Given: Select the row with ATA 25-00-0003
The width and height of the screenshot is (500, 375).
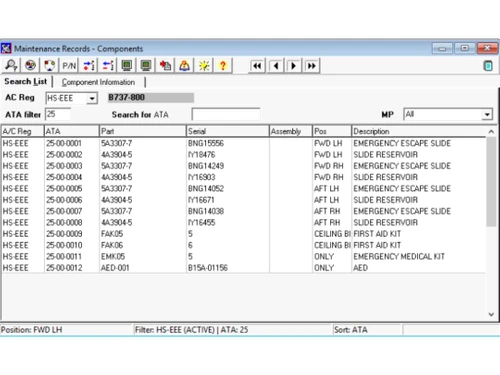Looking at the screenshot, I should (243, 166).
